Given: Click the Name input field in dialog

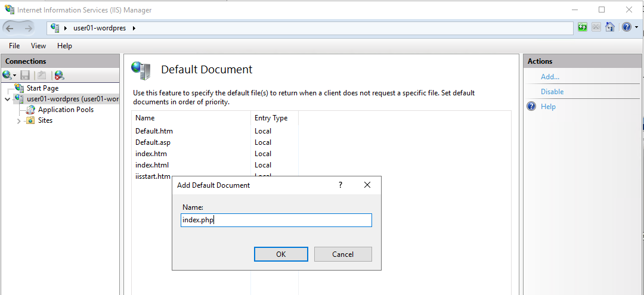Looking at the screenshot, I should 277,220.
